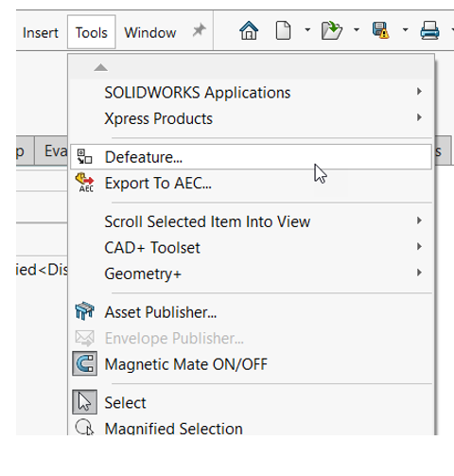Expand CAD+ Toolset submenu arrow
Viewport: 454px width, 476px height.
coord(419,246)
